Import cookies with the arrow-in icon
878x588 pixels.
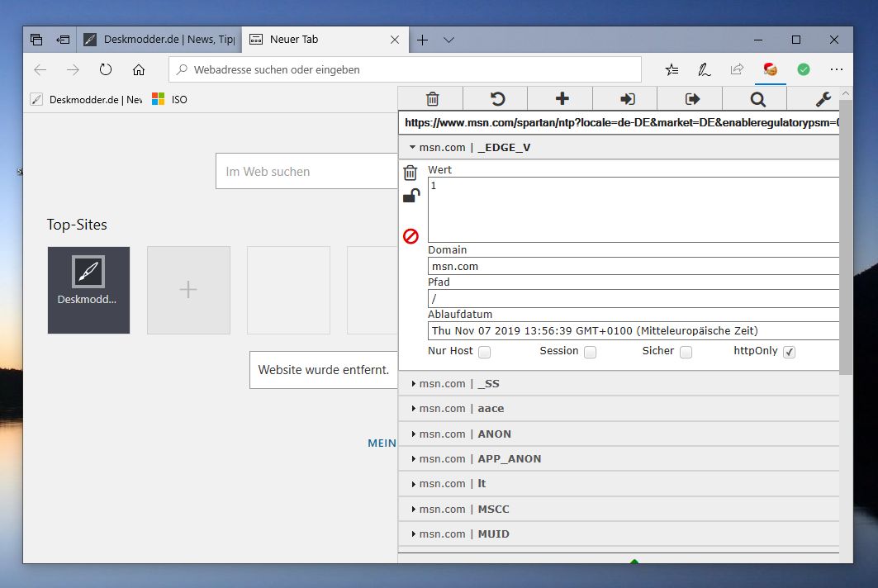pyautogui.click(x=627, y=99)
